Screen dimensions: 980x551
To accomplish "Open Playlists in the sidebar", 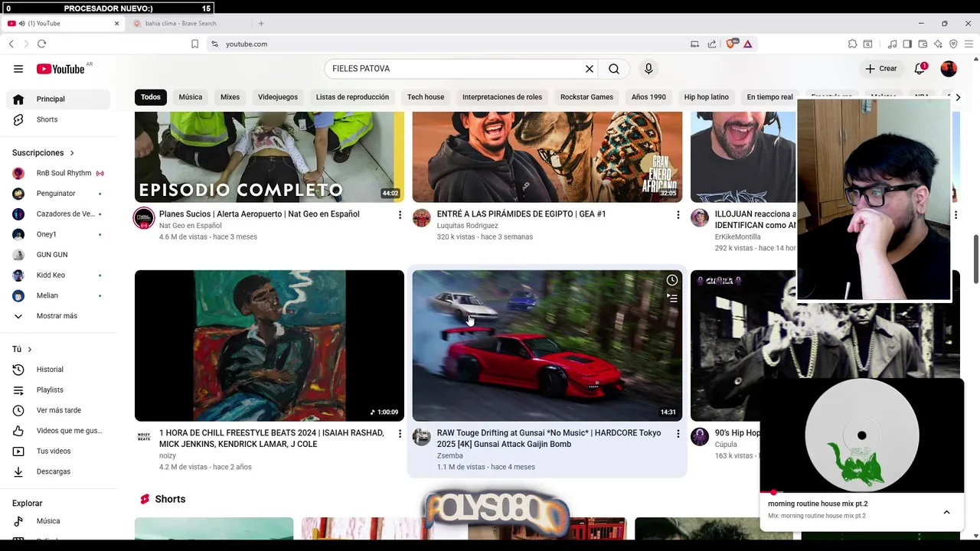I will pos(58,390).
